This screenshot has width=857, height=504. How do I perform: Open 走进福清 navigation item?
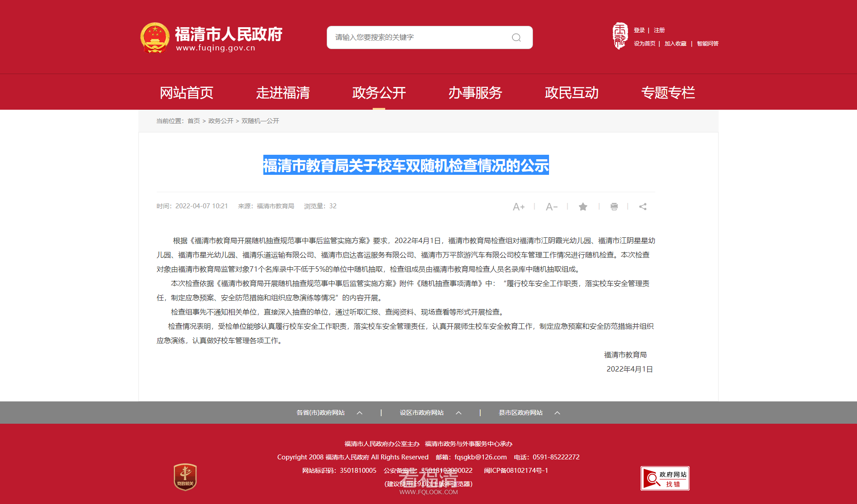pos(283,93)
